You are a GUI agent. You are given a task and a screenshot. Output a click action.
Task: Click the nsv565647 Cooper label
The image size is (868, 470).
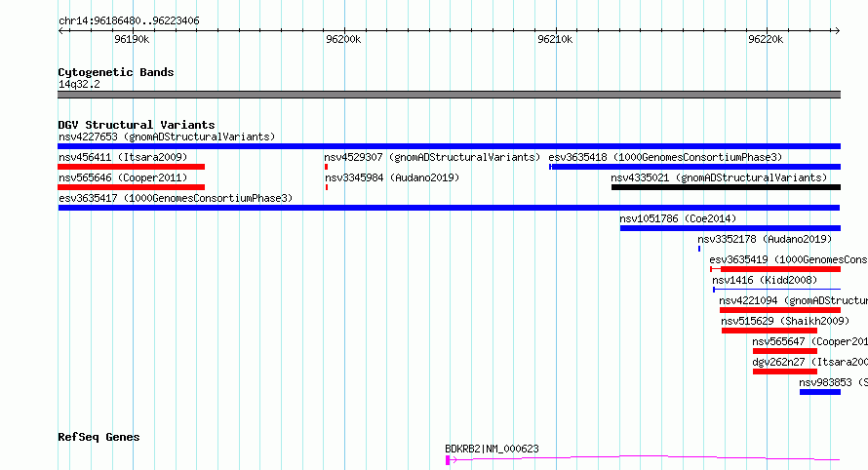click(x=809, y=341)
